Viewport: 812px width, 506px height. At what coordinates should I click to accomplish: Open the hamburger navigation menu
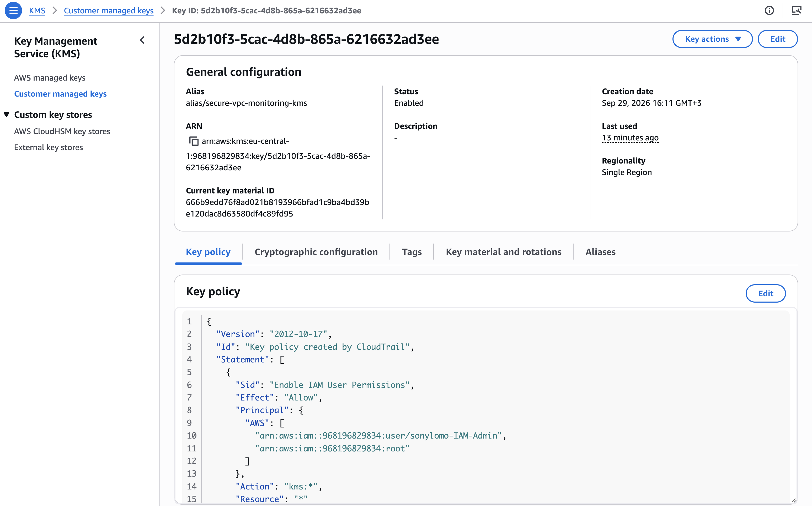[13, 10]
